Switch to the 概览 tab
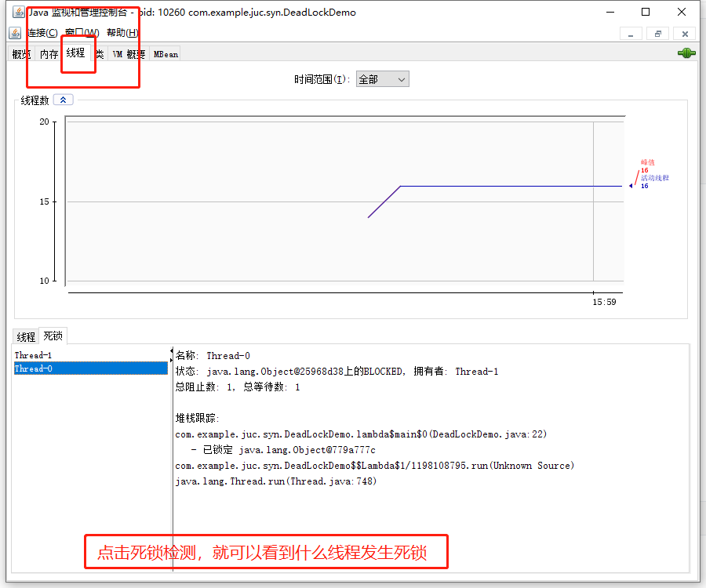Viewport: 706px width, 588px height. coord(21,54)
